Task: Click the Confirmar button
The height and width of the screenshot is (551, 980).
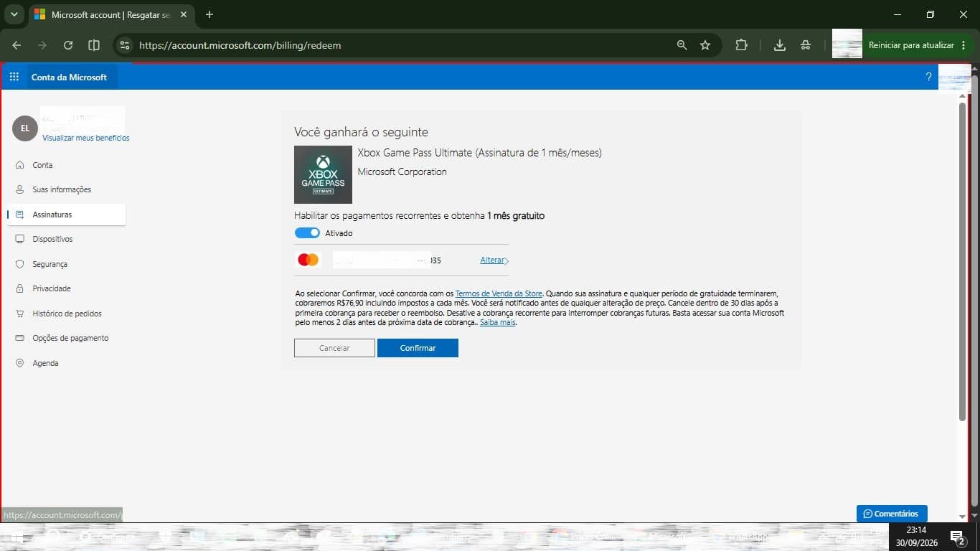Action: tap(418, 348)
